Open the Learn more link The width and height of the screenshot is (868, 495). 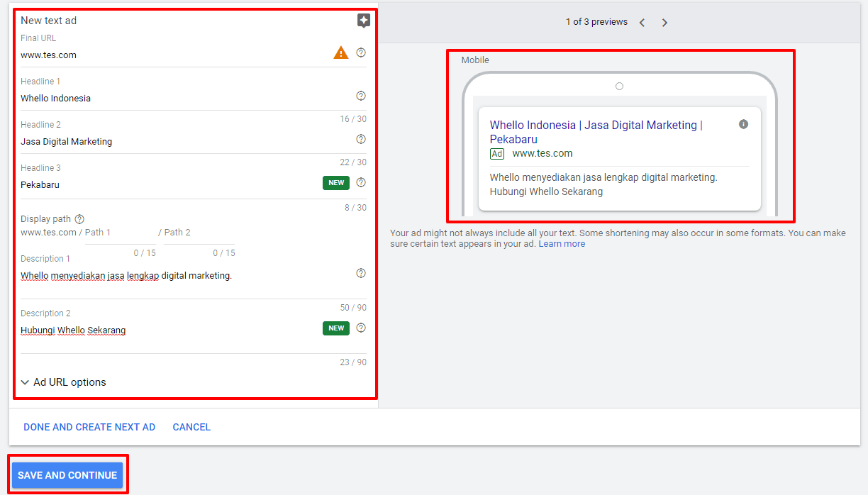[562, 244]
